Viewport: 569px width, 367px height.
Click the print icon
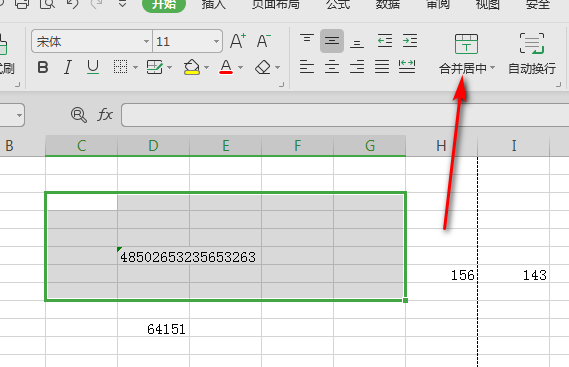(21, 4)
